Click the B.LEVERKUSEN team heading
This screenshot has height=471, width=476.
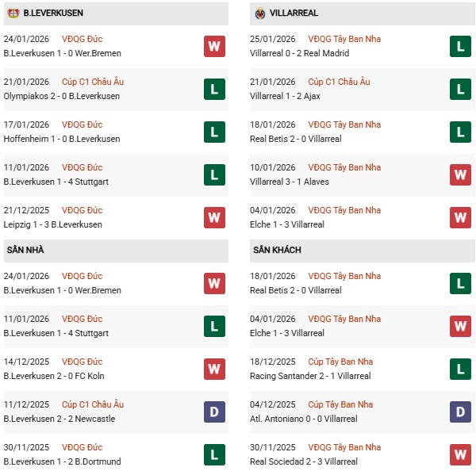pyautogui.click(x=53, y=13)
